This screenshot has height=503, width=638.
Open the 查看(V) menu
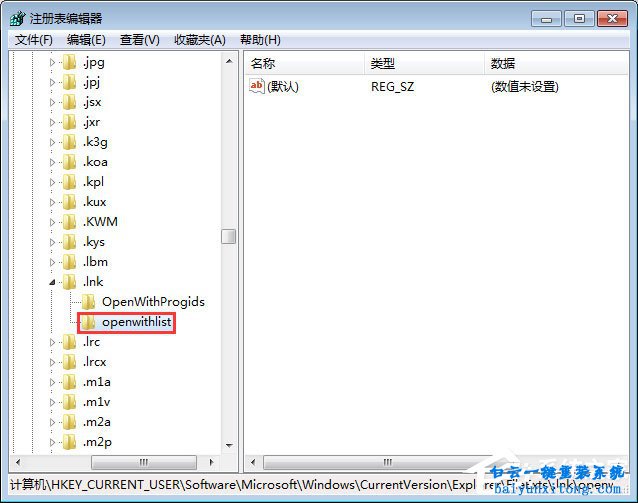[140, 40]
